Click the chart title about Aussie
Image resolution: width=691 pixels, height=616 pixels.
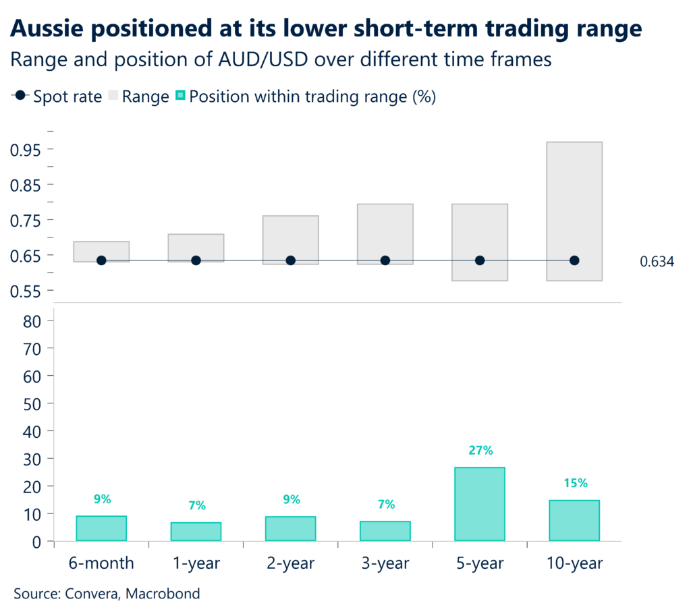[x=326, y=29]
